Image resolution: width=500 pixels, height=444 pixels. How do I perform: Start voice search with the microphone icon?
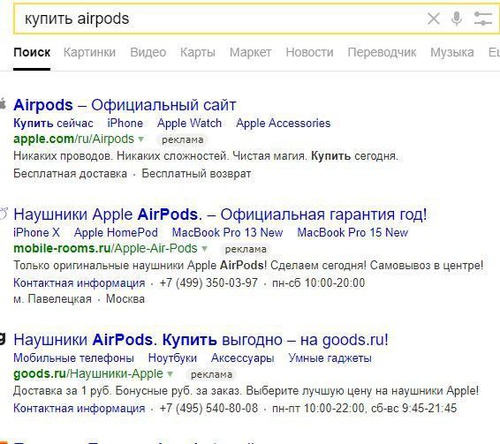[456, 18]
